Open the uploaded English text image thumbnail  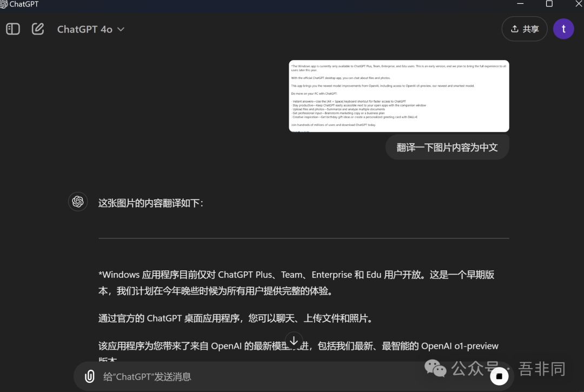pos(399,96)
